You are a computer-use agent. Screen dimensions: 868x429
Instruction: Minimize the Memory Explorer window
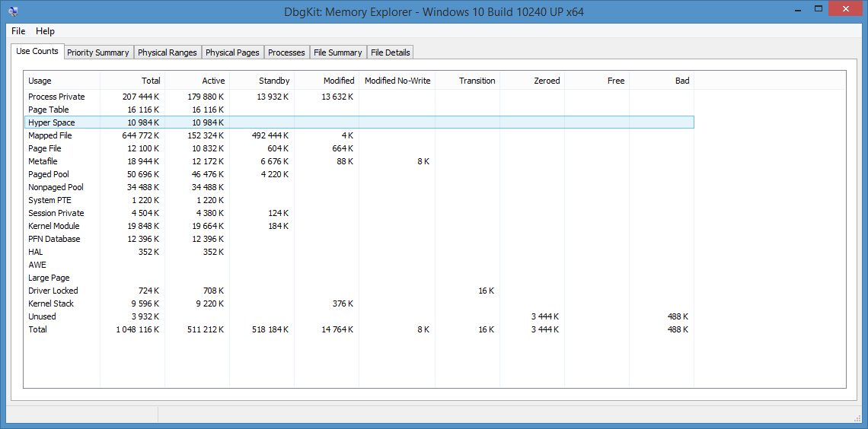tap(798, 8)
